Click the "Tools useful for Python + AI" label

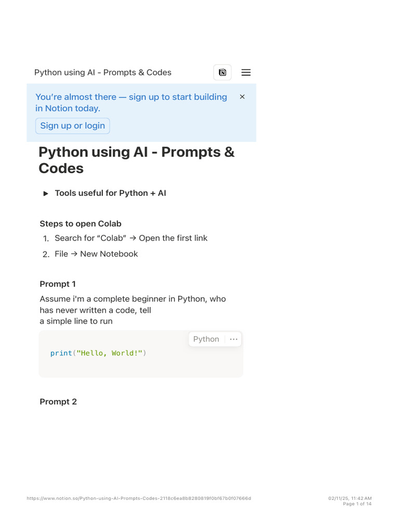110,193
